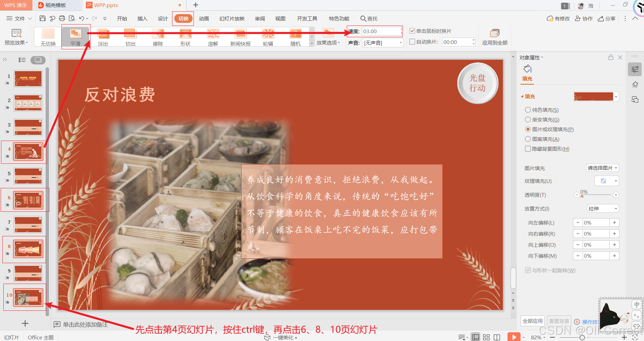Screen dimensions: 644x341
Task: Click 一键美化 beautify button
Action: (281, 337)
